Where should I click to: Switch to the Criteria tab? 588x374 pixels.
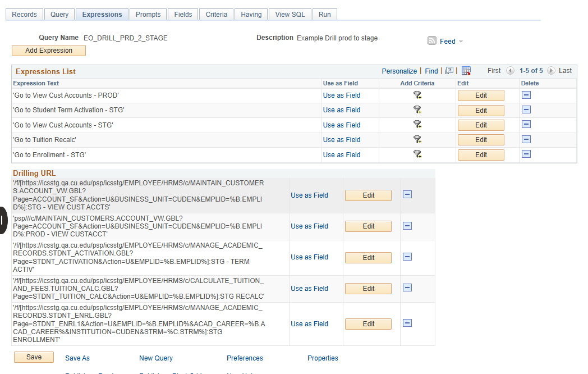[x=217, y=15]
